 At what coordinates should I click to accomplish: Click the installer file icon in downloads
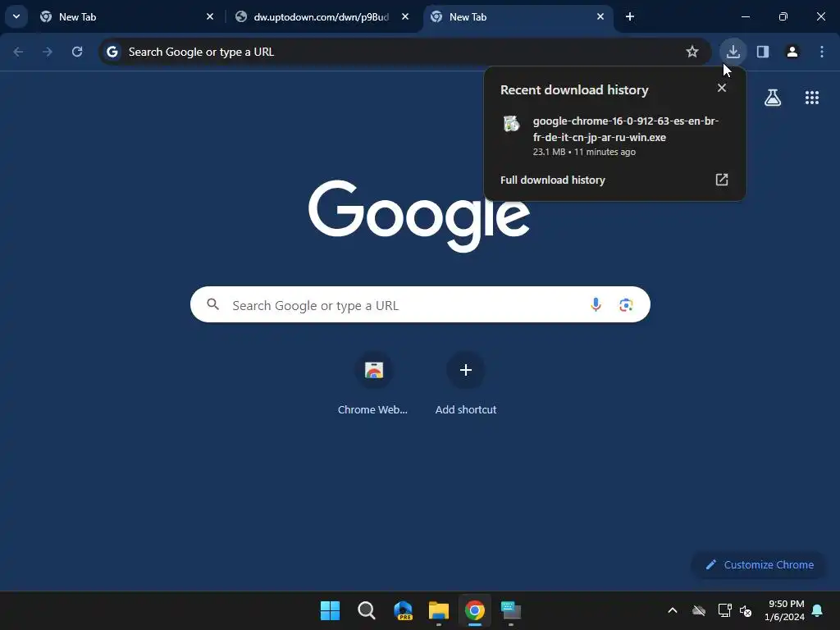point(512,124)
